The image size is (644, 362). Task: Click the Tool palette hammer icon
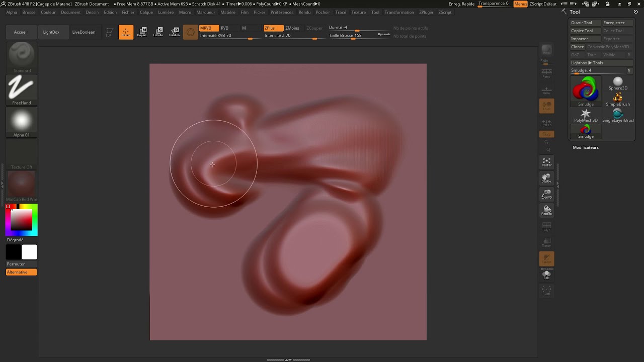click(x=564, y=12)
